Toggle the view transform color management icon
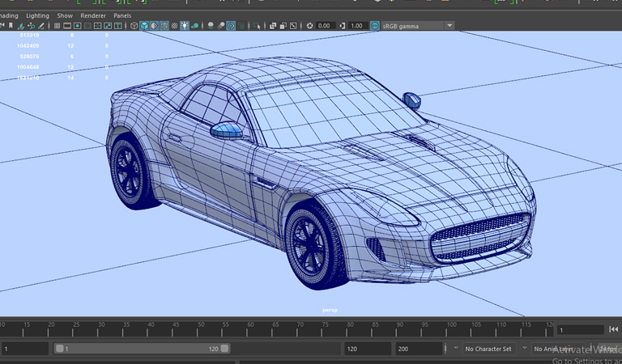The image size is (622, 364). [375, 26]
